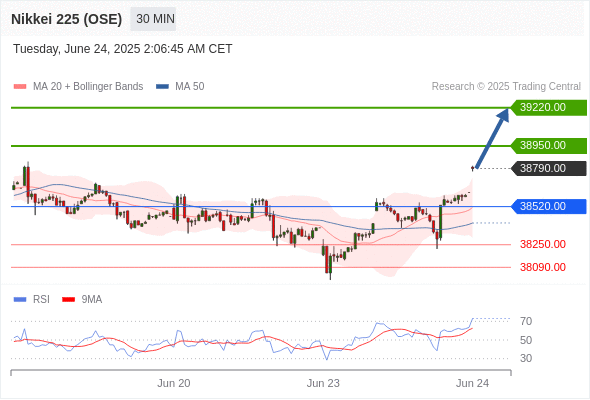Click the 9MA legend red swatch
This screenshot has width=590, height=400.
click(x=68, y=300)
